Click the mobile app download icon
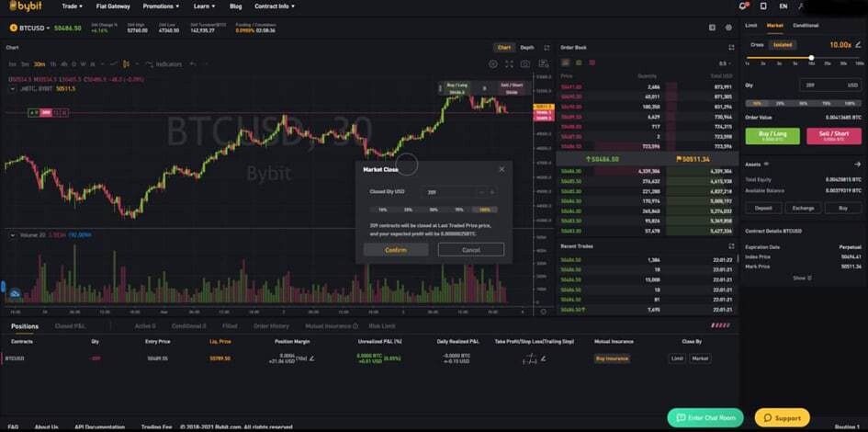 point(763,6)
